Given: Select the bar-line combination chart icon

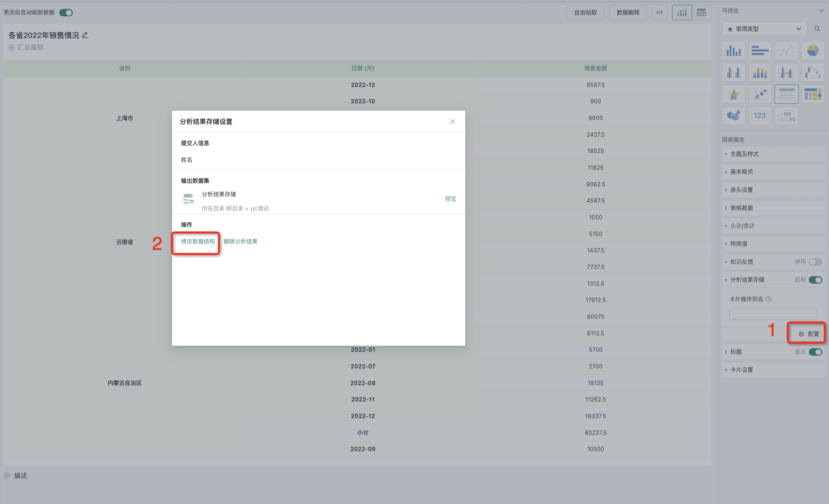Looking at the screenshot, I should click(x=786, y=72).
